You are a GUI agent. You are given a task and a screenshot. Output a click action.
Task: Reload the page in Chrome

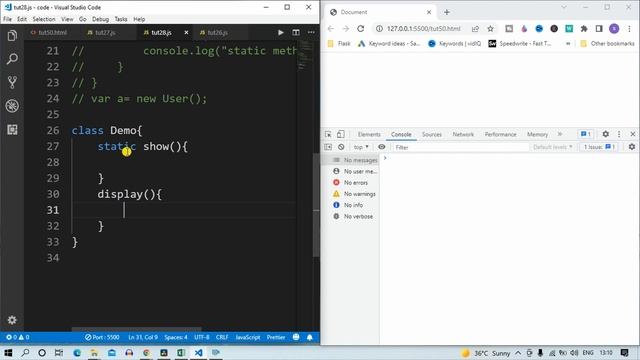(x=360, y=29)
